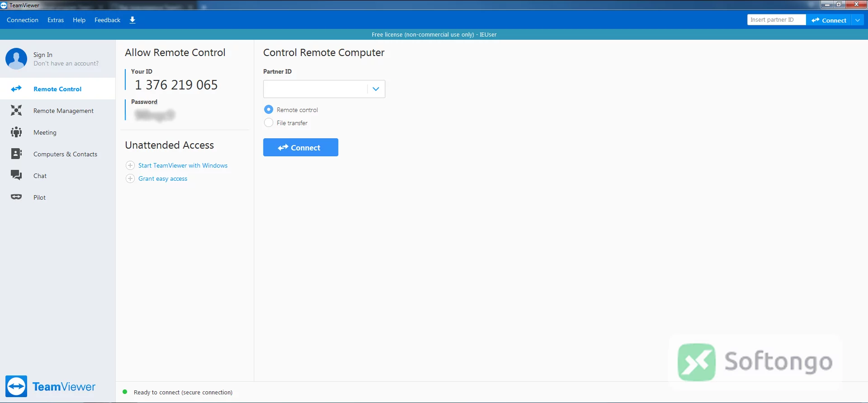Open Remote Management icon in sidebar

[16, 110]
